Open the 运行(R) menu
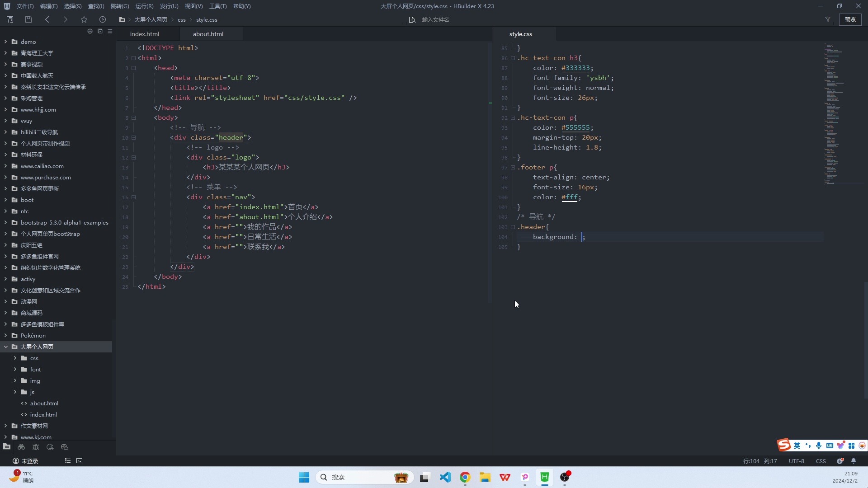The width and height of the screenshot is (868, 488). coord(144,6)
